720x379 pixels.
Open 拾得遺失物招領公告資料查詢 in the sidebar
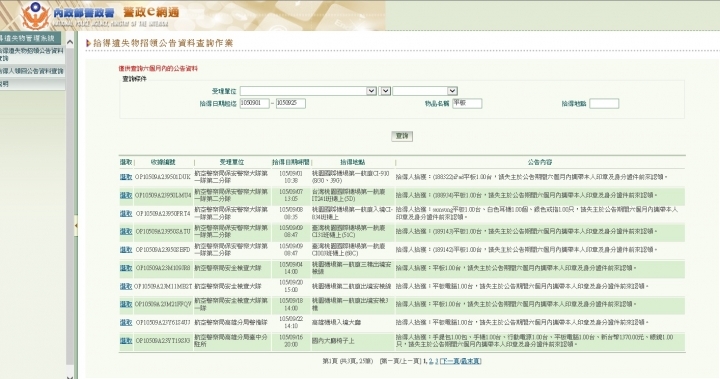click(x=32, y=54)
